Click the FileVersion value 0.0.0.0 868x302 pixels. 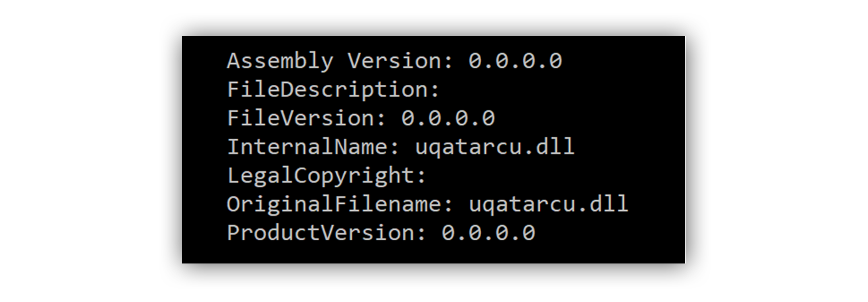pos(448,118)
